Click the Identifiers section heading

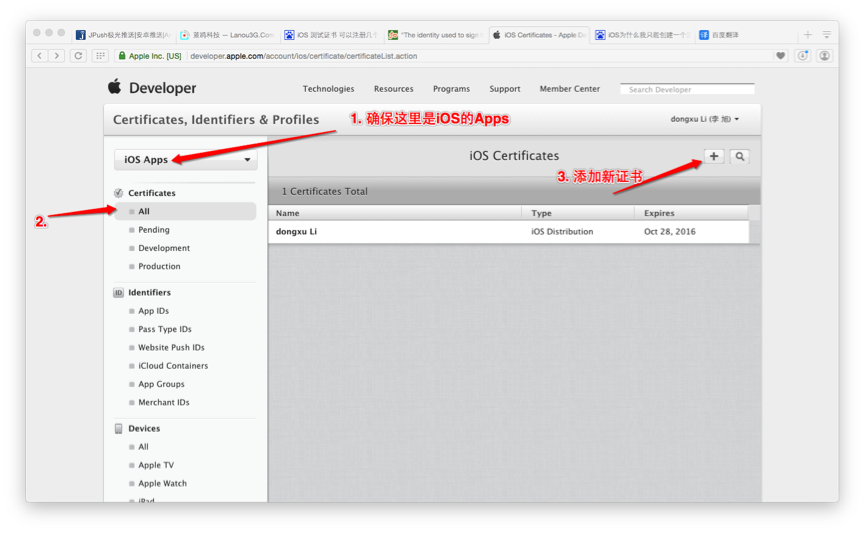[149, 292]
